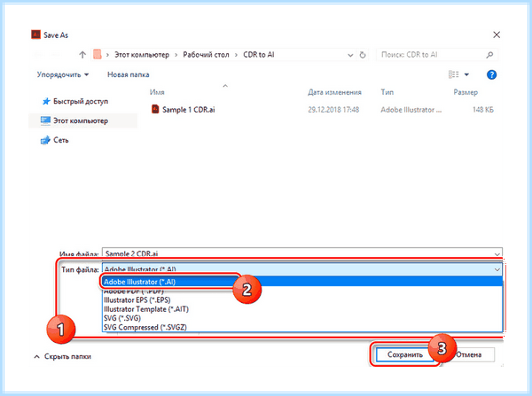Screen dimensions: 532x396
Task: Select 'Быстрый доступ' in navigation pane
Action: pyautogui.click(x=81, y=101)
